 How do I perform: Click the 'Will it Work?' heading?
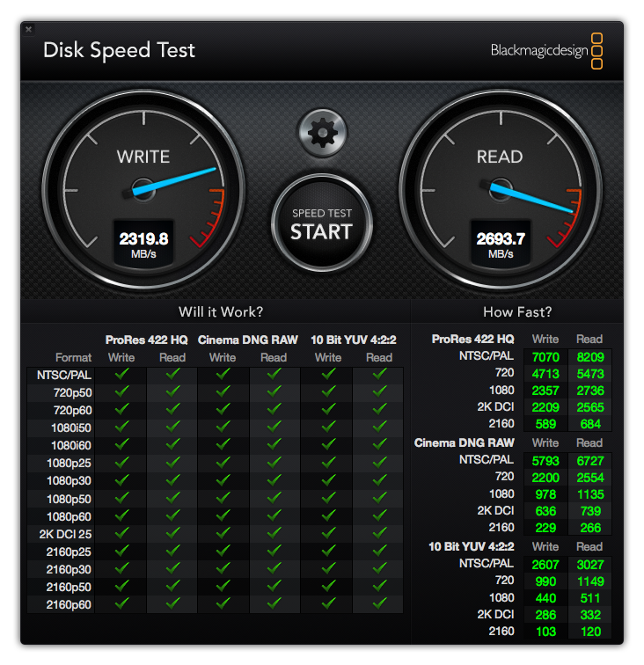[221, 312]
